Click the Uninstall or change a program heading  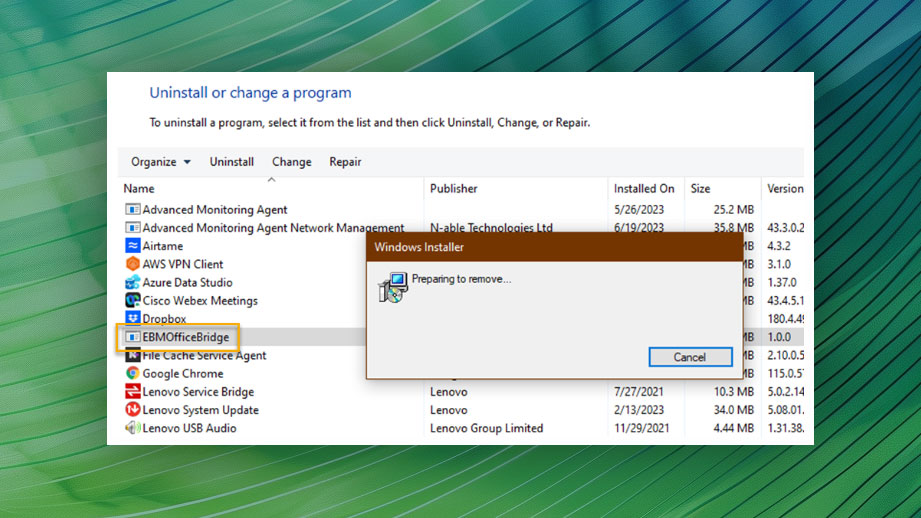click(250, 93)
